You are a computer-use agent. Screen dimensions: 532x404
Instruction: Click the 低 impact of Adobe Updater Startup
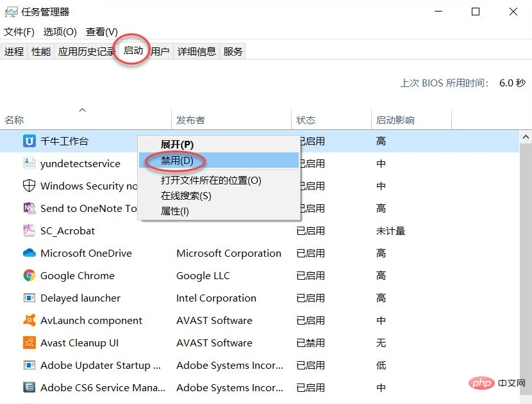tap(381, 365)
